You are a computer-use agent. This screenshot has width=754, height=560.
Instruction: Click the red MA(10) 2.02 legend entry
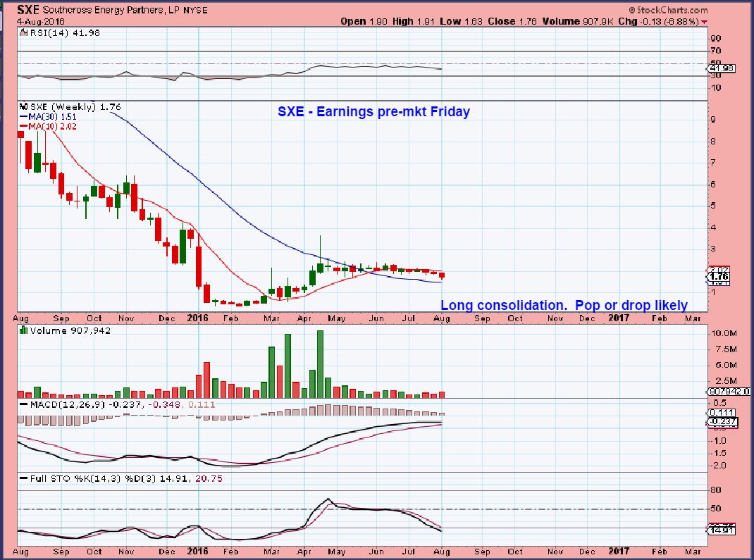pyautogui.click(x=48, y=126)
